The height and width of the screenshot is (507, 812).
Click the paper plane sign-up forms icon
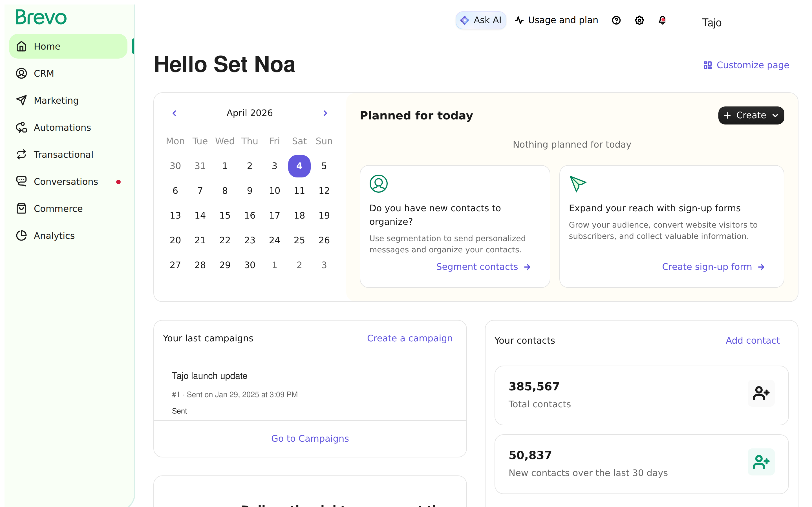coord(578,184)
